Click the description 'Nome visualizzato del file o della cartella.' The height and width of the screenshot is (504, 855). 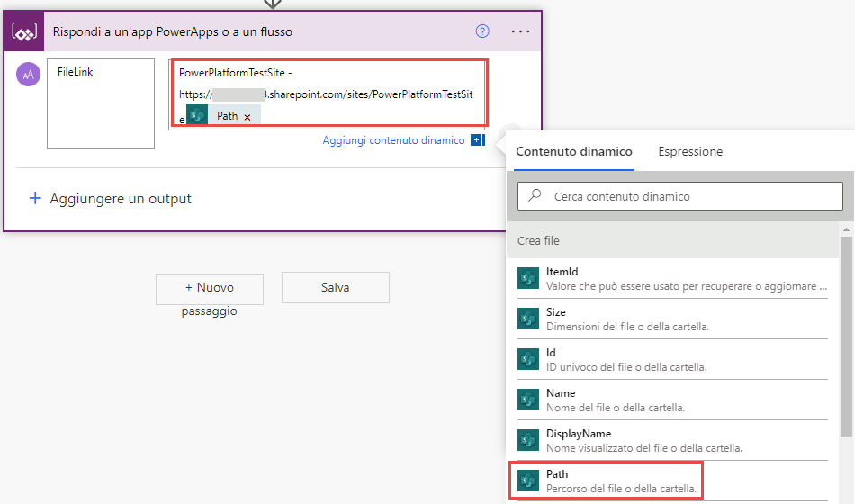[644, 448]
